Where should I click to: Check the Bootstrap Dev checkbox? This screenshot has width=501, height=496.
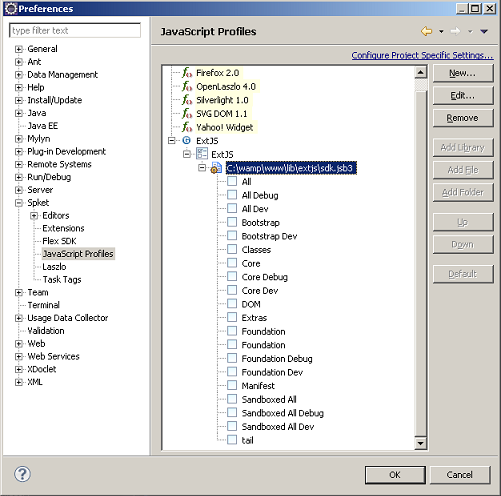232,236
